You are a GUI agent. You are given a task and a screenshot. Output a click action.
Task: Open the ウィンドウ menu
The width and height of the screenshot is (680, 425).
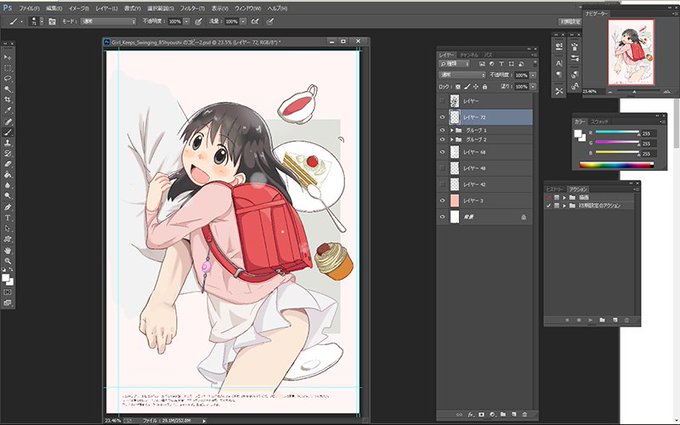pyautogui.click(x=248, y=8)
